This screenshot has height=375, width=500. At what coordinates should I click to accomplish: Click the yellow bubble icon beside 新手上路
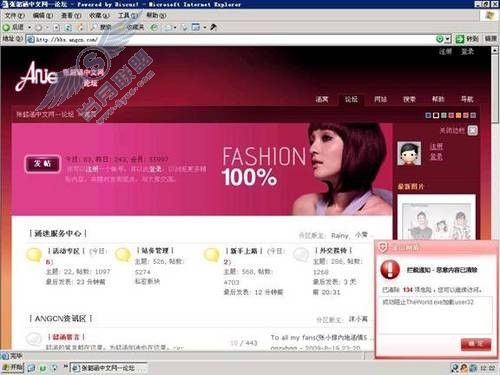[212, 255]
